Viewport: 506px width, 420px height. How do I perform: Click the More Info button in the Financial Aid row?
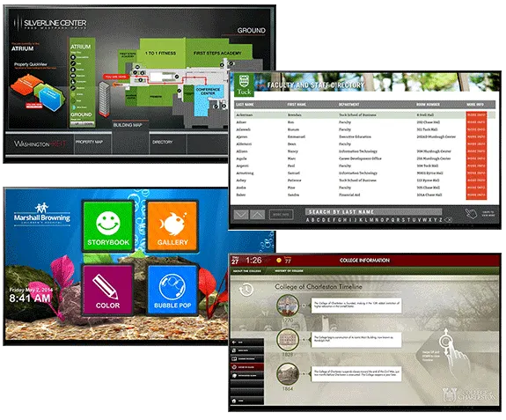(x=476, y=195)
